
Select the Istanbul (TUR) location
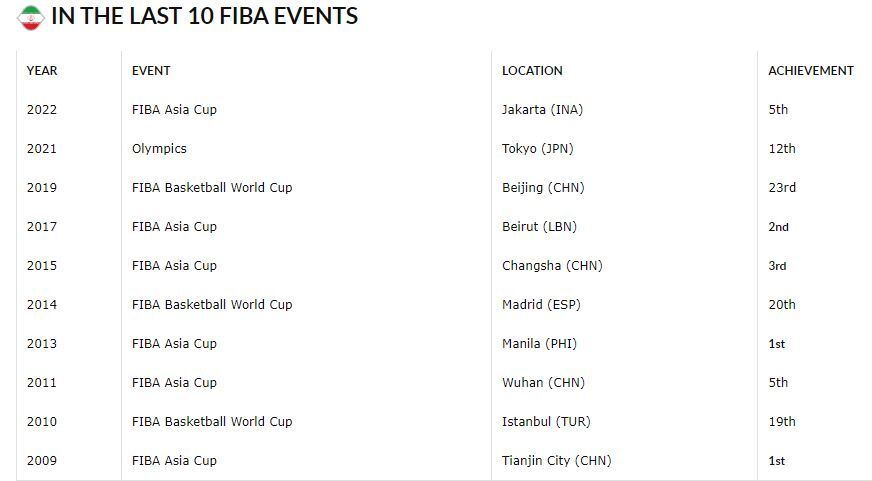546,422
